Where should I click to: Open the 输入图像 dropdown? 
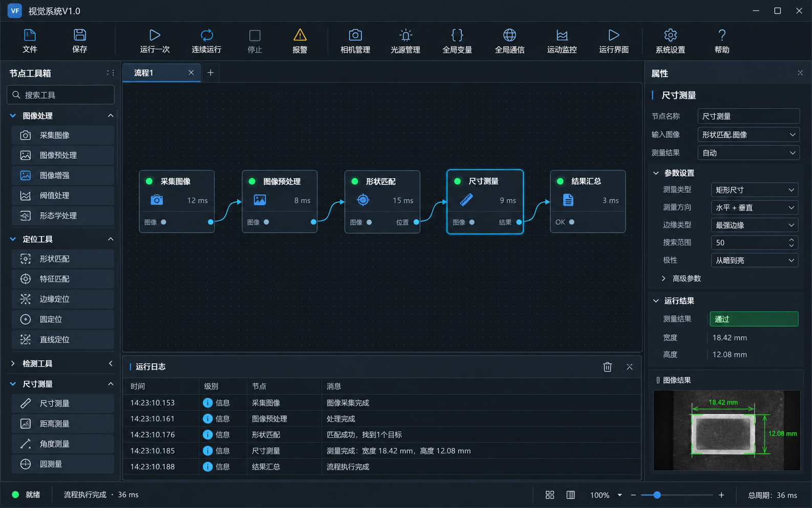coord(749,135)
